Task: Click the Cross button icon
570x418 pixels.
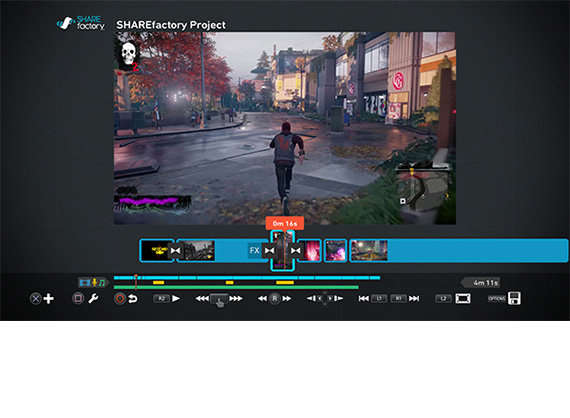Action: (35, 299)
